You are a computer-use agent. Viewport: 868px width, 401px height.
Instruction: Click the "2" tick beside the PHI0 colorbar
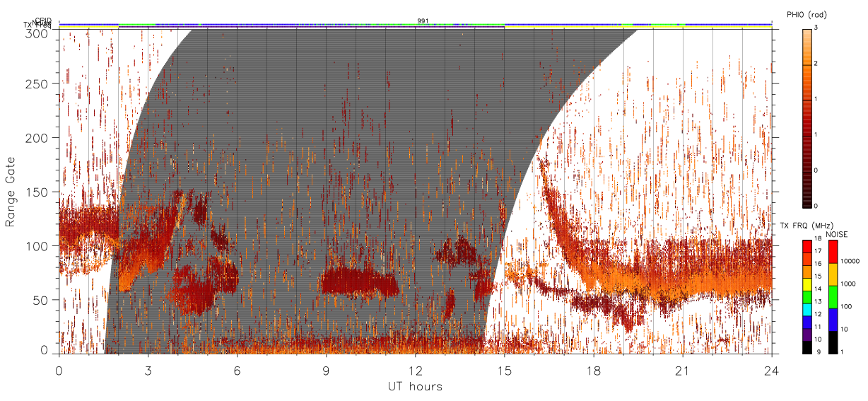[817, 64]
